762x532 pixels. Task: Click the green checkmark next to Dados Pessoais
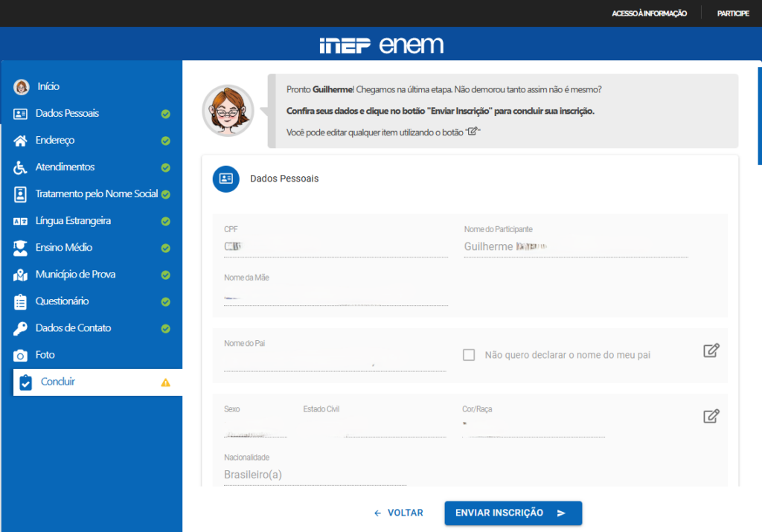pos(166,114)
